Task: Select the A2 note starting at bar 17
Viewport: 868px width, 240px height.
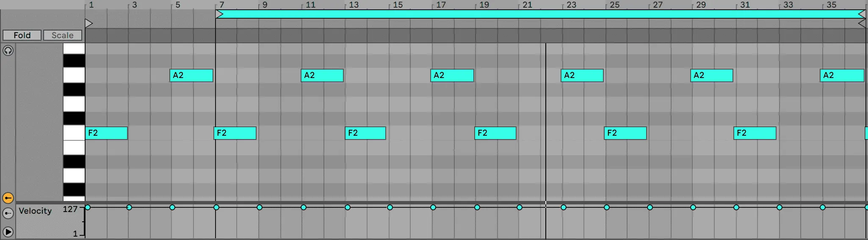Action: pyautogui.click(x=452, y=75)
